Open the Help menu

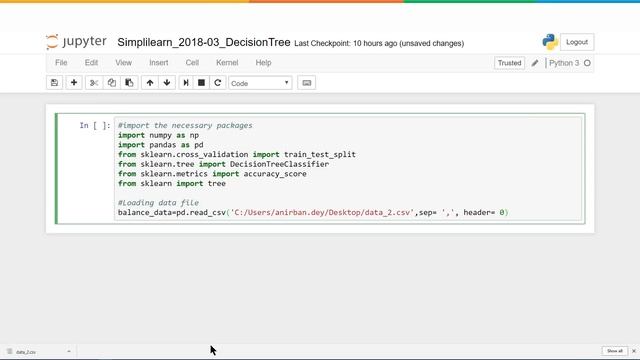tap(263, 62)
